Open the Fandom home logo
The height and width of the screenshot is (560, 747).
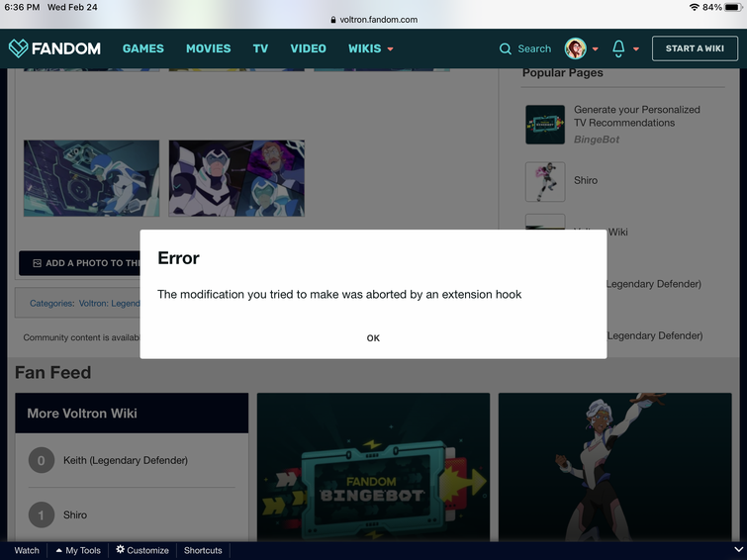54,48
